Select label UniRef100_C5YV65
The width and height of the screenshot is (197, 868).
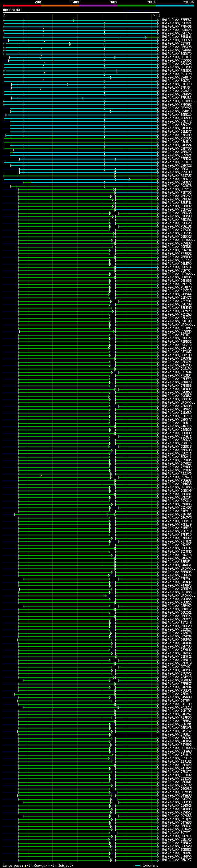coord(177,108)
